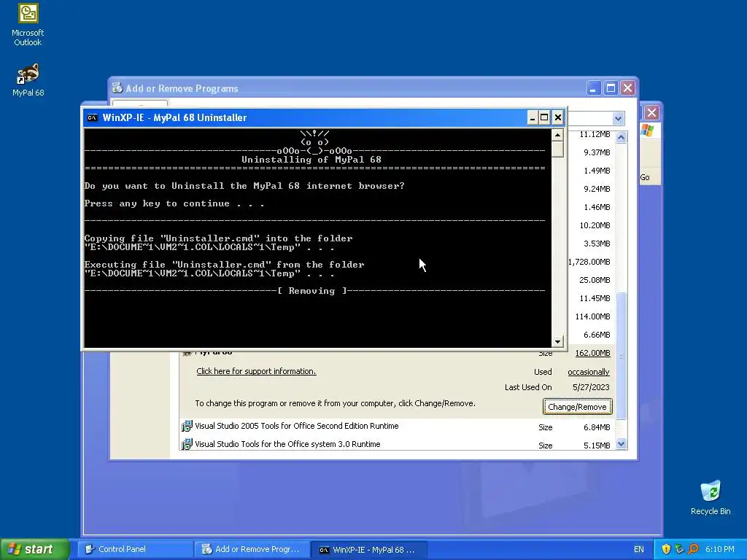This screenshot has width=747, height=560.
Task: Click the Visual Studio Tools 3.0 Runtime icon
Action: (187, 444)
